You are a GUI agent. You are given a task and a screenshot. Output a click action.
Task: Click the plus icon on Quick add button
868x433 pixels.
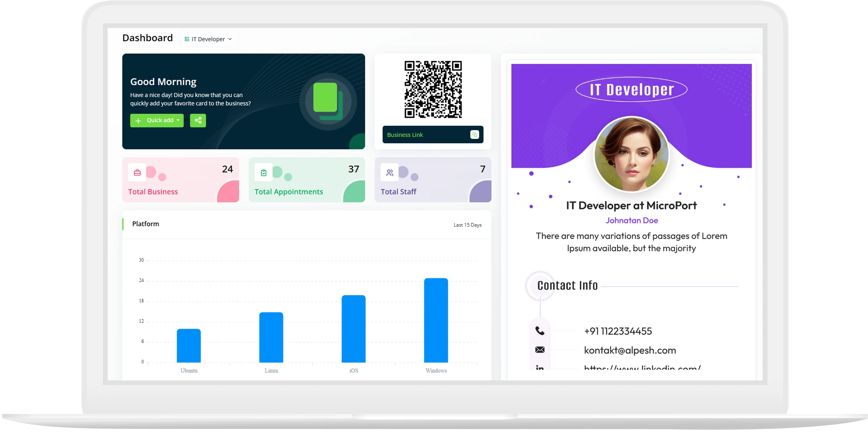pos(139,120)
